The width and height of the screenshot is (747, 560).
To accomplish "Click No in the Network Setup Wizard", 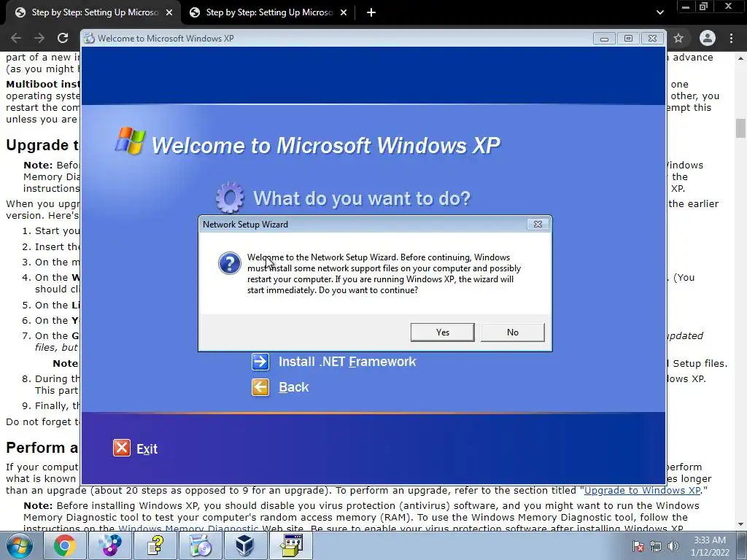I will pyautogui.click(x=513, y=332).
